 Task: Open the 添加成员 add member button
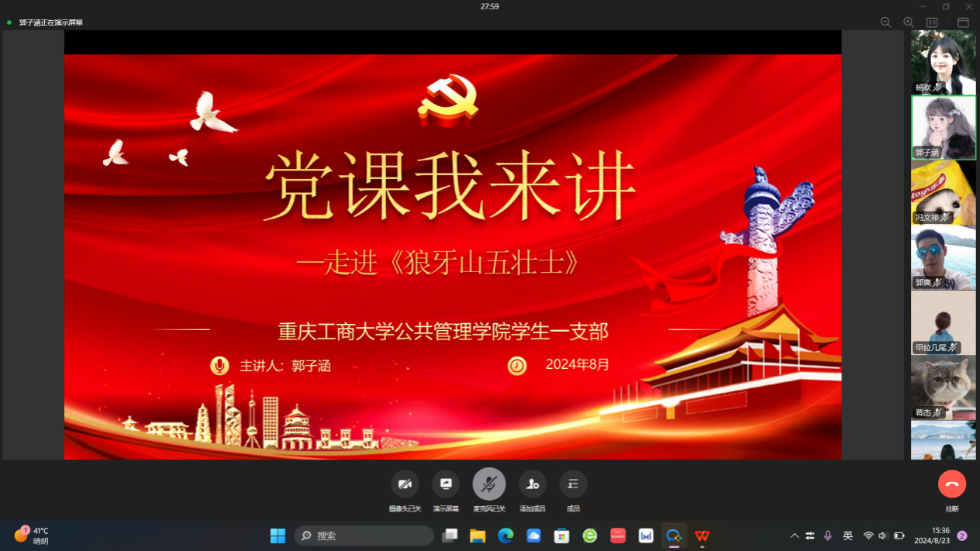(x=532, y=484)
